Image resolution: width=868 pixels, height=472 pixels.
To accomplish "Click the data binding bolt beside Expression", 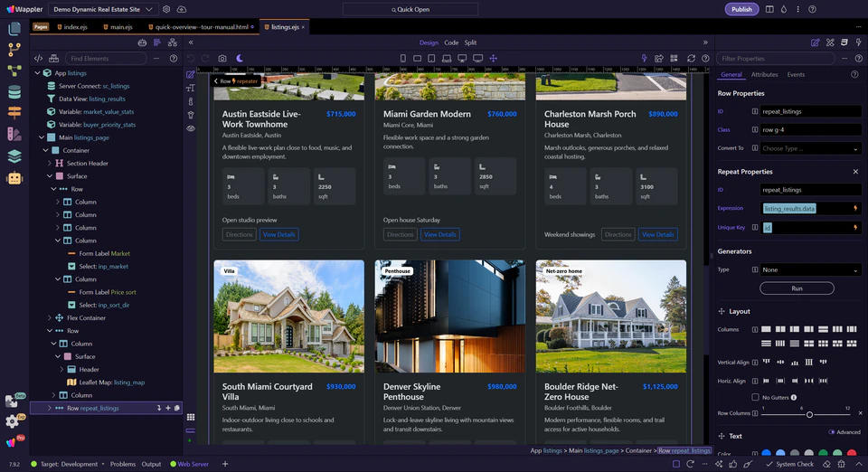I will (855, 209).
